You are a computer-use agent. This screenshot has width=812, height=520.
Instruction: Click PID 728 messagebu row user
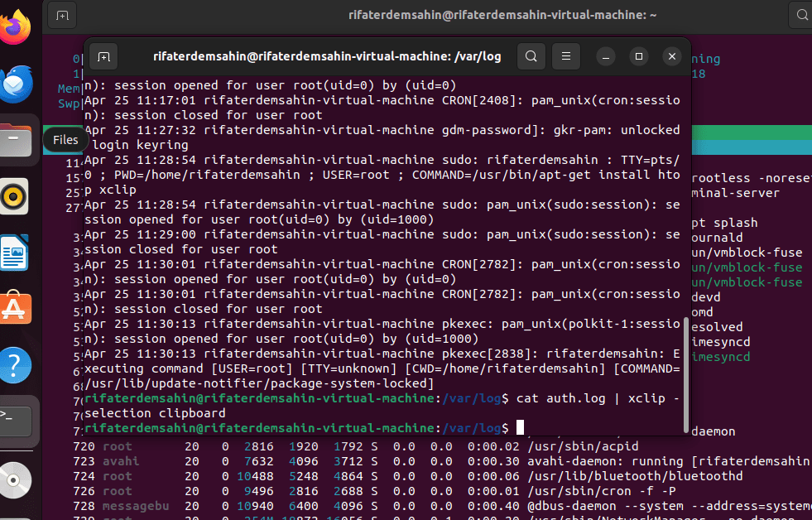(x=135, y=506)
